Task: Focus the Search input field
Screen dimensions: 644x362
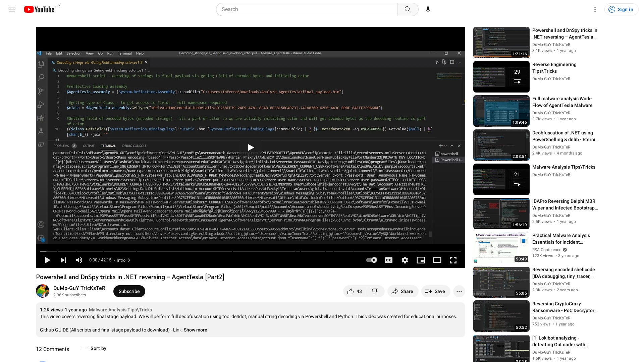Action: pos(307,9)
